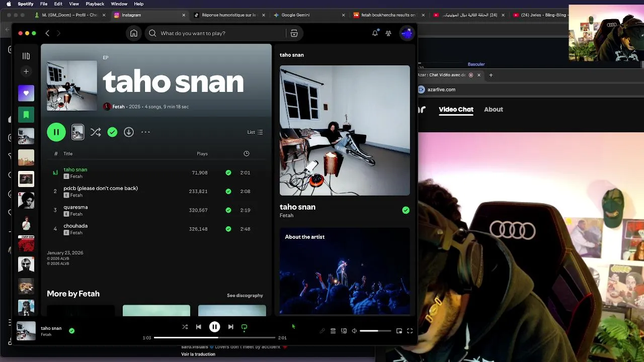This screenshot has height=362, width=644.
Task: Toggle the saved checkmark on the 'pdcb' track row
Action: click(x=228, y=191)
